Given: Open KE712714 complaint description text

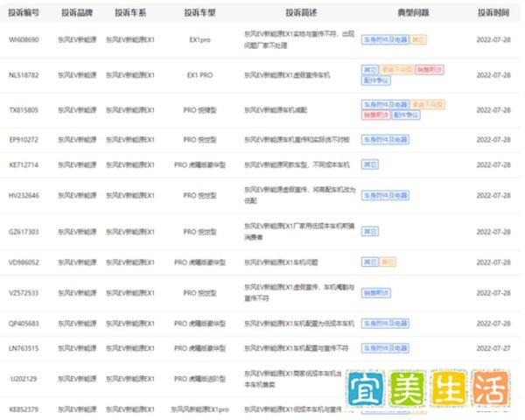Looking at the screenshot, I should 297,164.
